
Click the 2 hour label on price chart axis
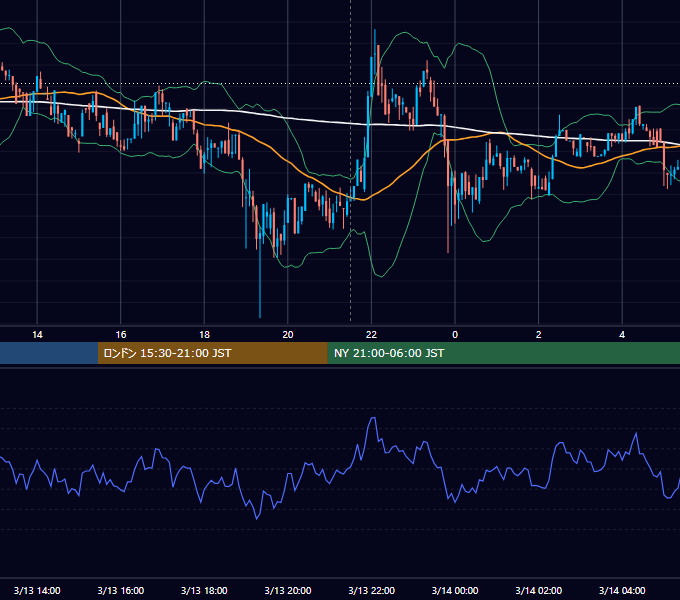point(539,335)
